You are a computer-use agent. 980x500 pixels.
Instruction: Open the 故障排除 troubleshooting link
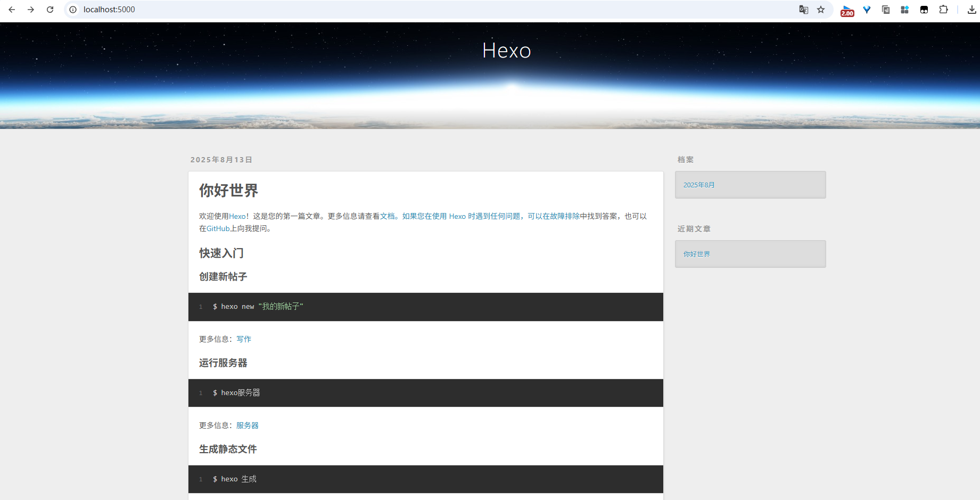(565, 216)
